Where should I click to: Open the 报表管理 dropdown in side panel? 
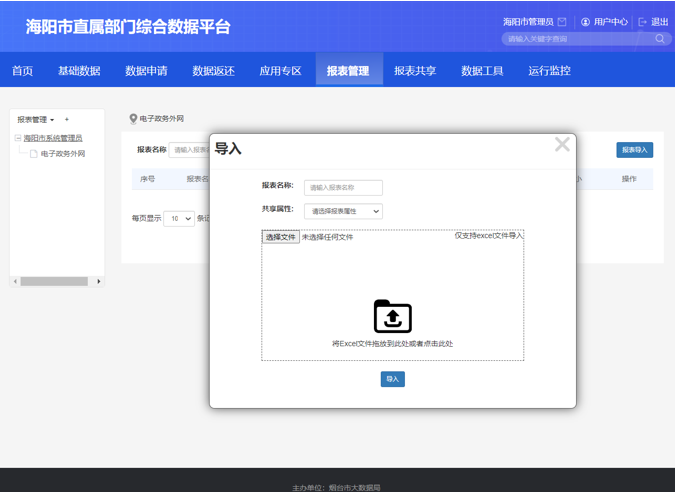tap(36, 119)
